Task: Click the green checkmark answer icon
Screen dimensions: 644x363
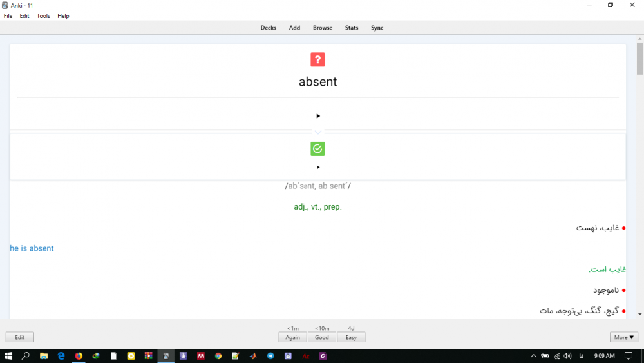Action: (x=317, y=149)
